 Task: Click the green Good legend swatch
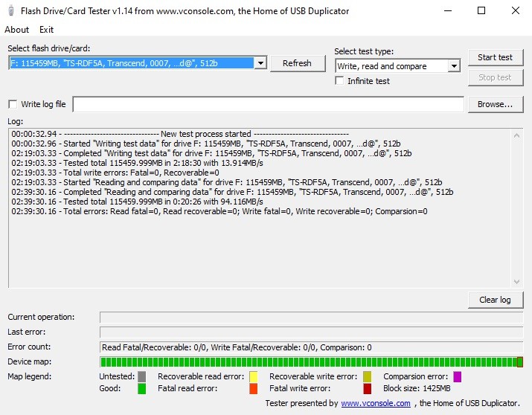click(142, 388)
